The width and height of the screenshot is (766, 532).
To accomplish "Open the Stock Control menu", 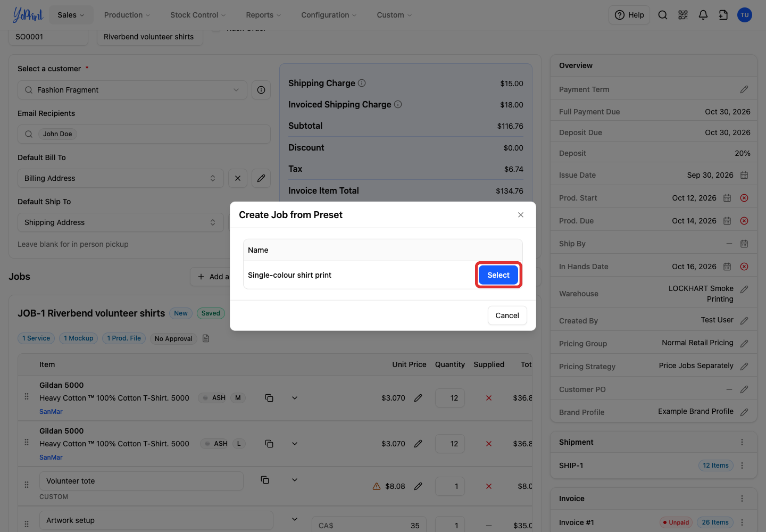I will tap(198, 15).
